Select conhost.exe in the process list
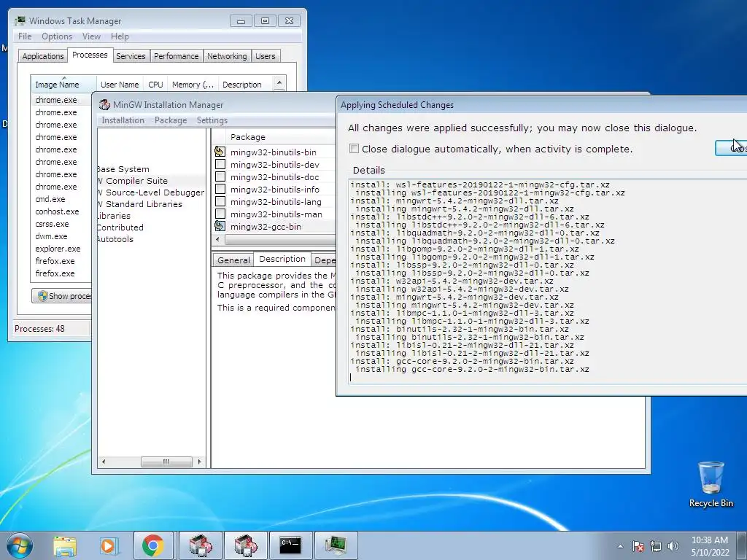 click(x=57, y=211)
